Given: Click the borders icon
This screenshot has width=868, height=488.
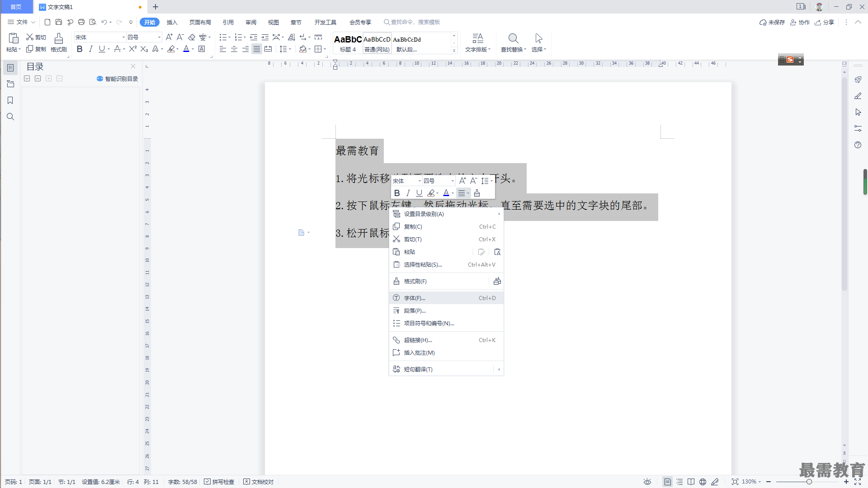Looking at the screenshot, I should coord(318,49).
